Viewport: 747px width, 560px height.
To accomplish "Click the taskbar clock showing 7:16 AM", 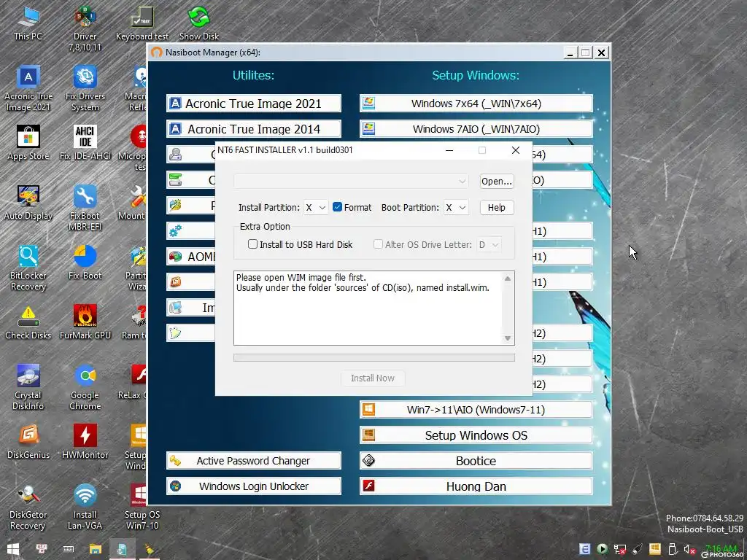I will point(721,550).
